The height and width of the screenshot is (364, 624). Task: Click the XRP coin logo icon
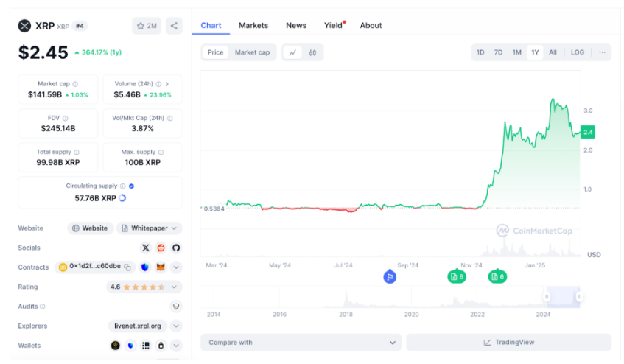point(24,26)
